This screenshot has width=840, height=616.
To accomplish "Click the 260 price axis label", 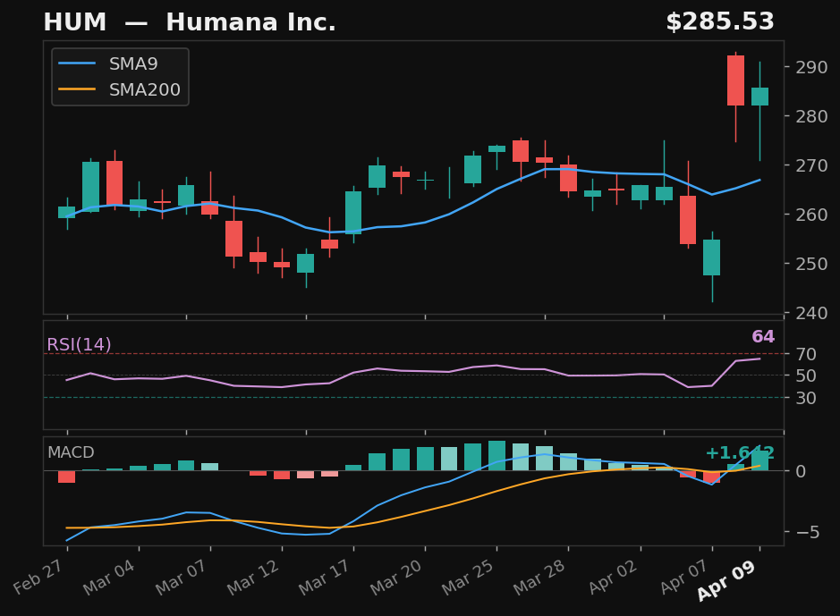I will [x=811, y=214].
